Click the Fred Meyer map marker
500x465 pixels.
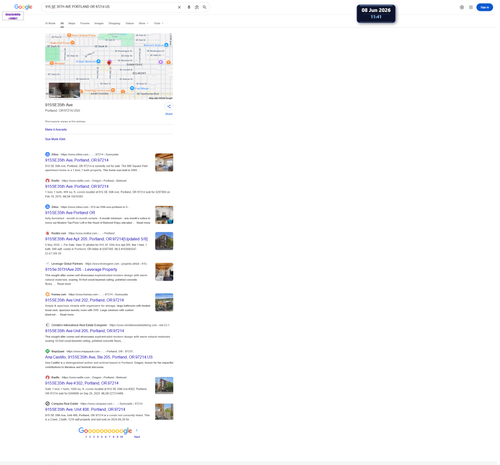[132, 88]
